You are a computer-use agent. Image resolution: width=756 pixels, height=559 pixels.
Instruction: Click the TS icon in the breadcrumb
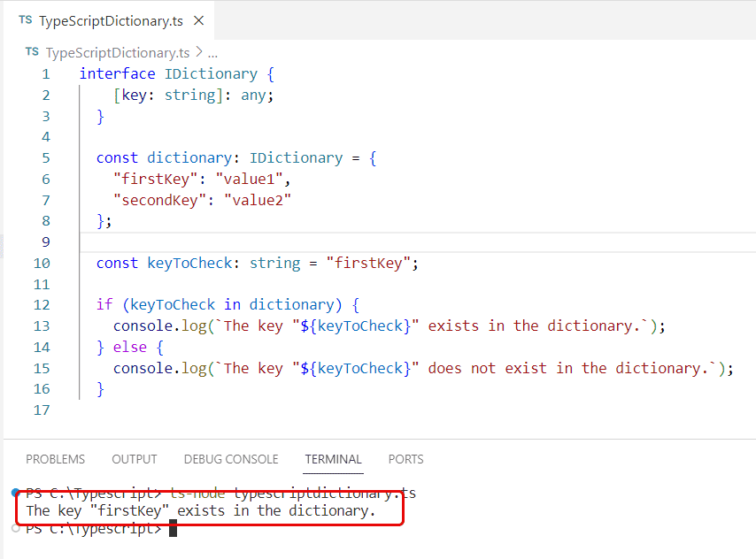coord(32,52)
